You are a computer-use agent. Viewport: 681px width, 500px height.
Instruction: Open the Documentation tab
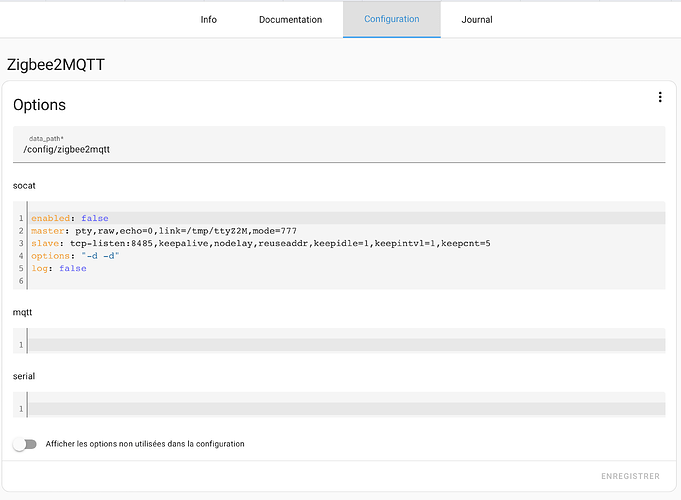291,20
